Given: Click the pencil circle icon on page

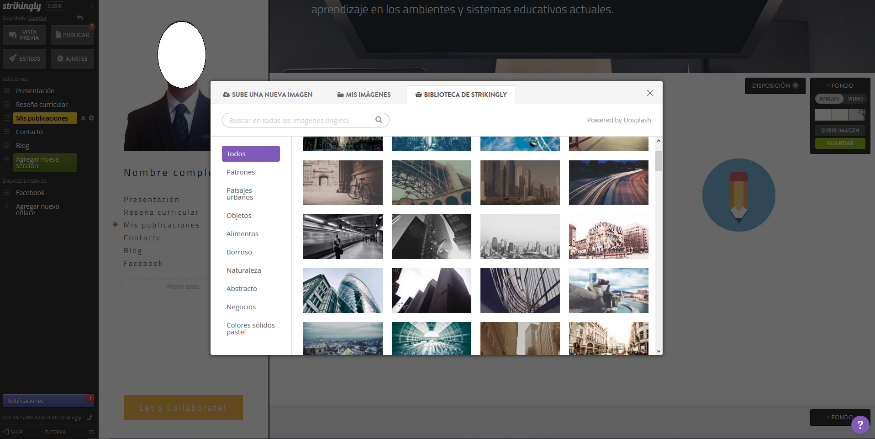Looking at the screenshot, I should [739, 194].
